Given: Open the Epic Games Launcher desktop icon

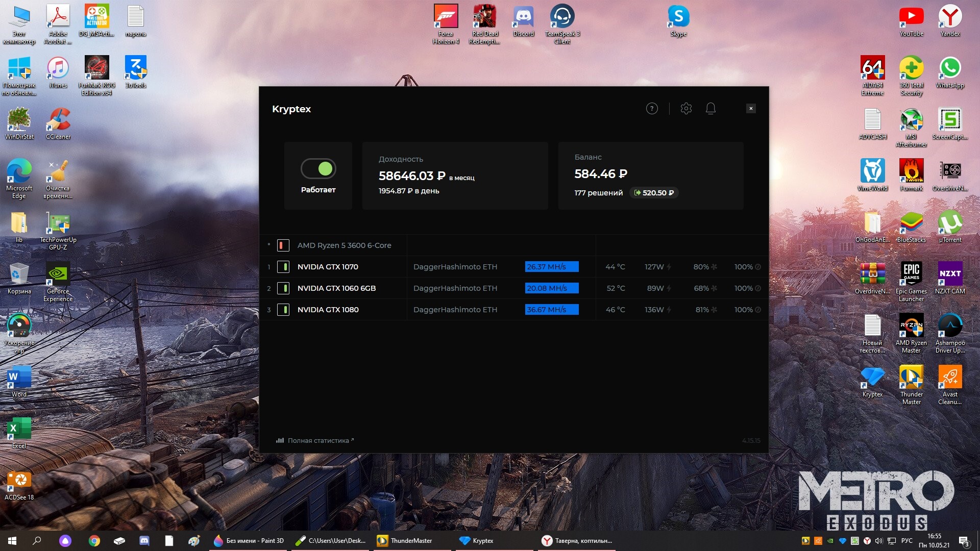Looking at the screenshot, I should [911, 282].
